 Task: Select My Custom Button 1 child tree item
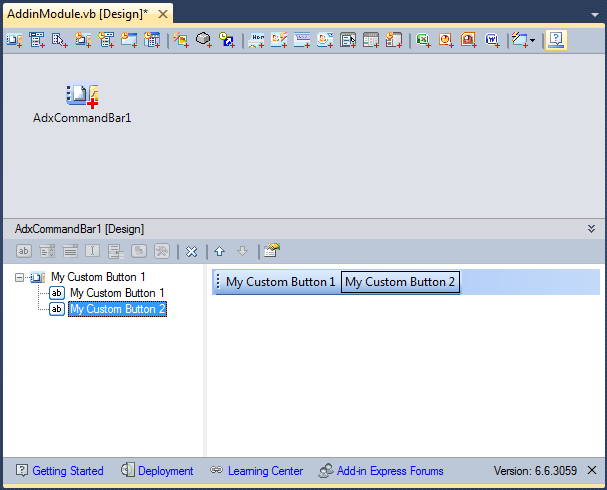coord(116,293)
